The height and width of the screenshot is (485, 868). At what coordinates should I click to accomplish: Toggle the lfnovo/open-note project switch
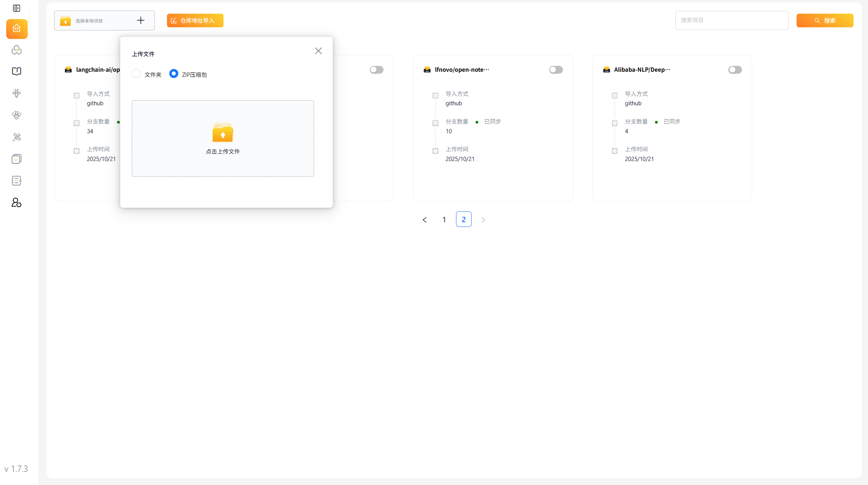556,70
